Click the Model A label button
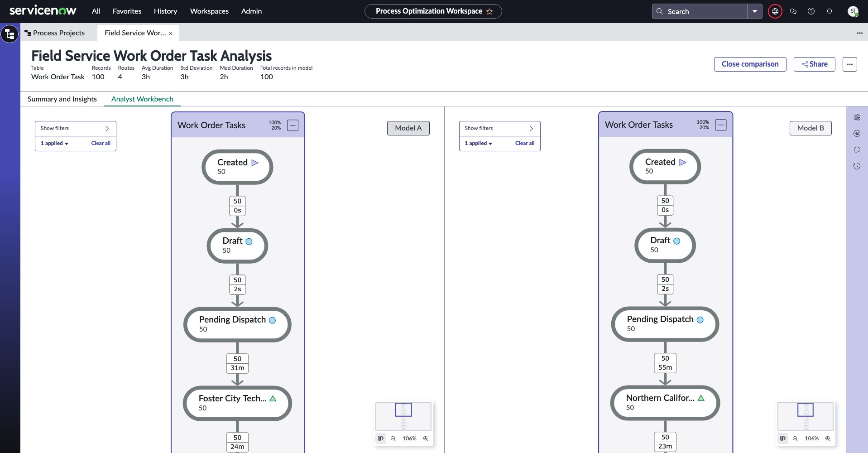Image resolution: width=868 pixels, height=453 pixels. pyautogui.click(x=408, y=128)
